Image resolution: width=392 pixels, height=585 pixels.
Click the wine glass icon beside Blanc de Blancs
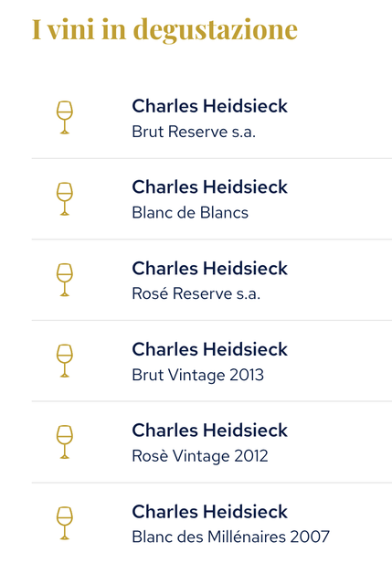65,199
